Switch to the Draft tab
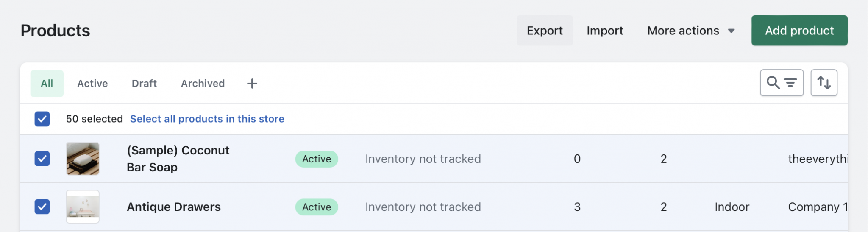Viewport: 868px width, 232px height. click(144, 84)
